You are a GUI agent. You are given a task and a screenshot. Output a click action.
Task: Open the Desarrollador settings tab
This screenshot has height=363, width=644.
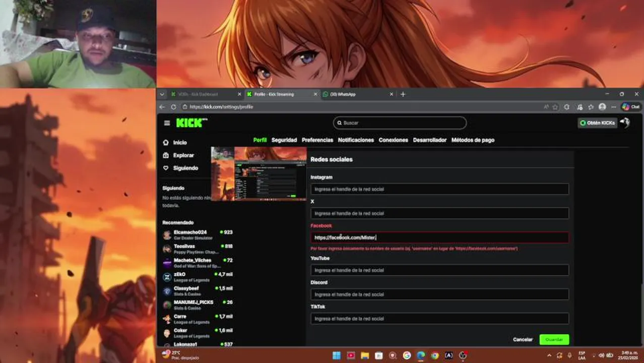coord(430,140)
